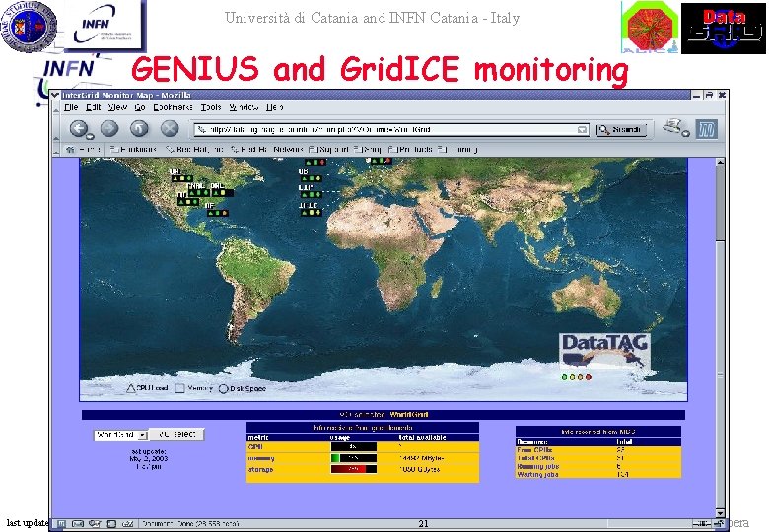The height and width of the screenshot is (532, 769).
Task: Open the Edit menu
Action: (94, 107)
